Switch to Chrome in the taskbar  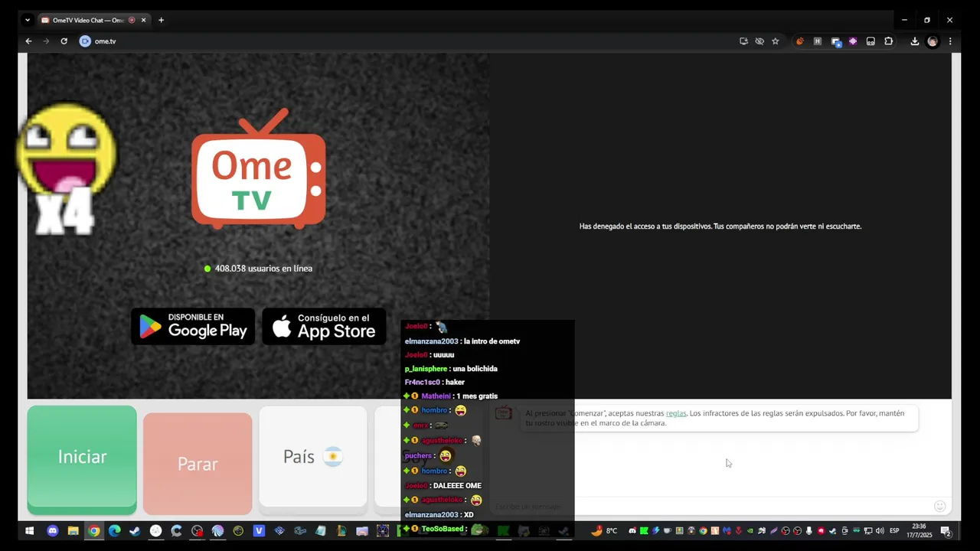coord(93,530)
